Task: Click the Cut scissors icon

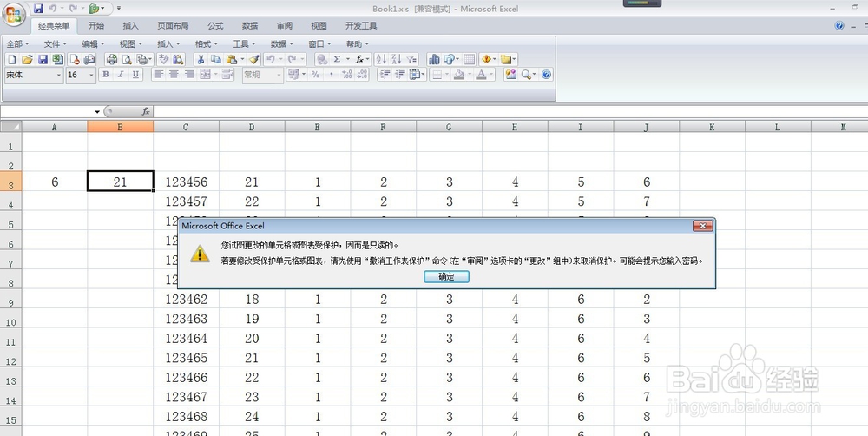Action: [x=201, y=59]
